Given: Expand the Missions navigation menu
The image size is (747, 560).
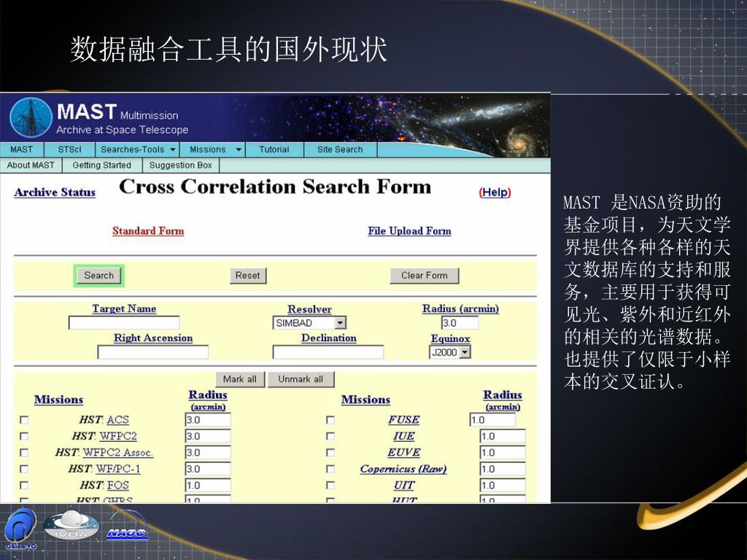Looking at the screenshot, I should 212,149.
